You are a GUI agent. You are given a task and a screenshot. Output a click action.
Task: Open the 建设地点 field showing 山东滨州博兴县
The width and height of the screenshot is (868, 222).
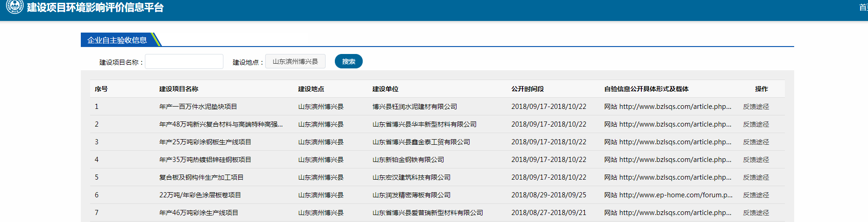coord(295,61)
